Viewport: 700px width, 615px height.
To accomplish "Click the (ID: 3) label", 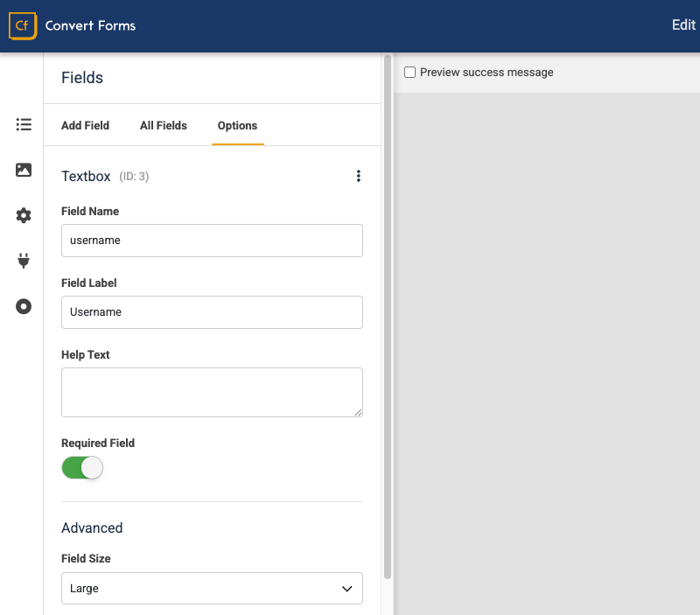I will coord(134,177).
